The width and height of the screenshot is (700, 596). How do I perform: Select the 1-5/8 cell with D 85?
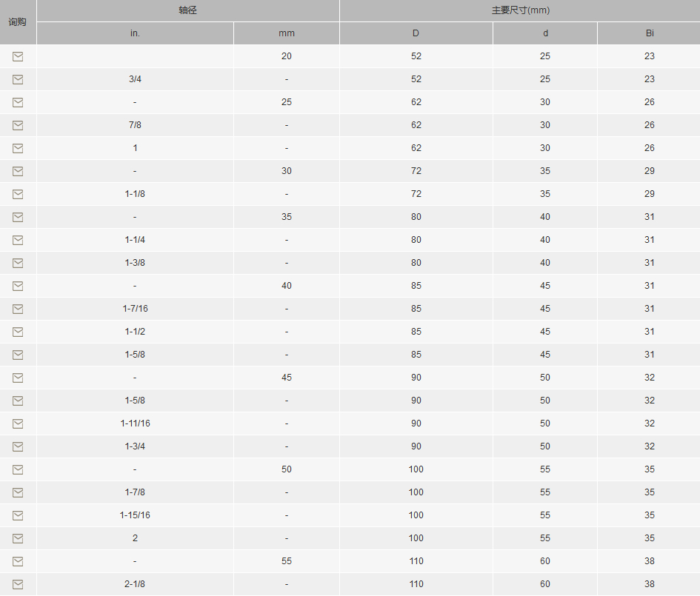pyautogui.click(x=135, y=355)
